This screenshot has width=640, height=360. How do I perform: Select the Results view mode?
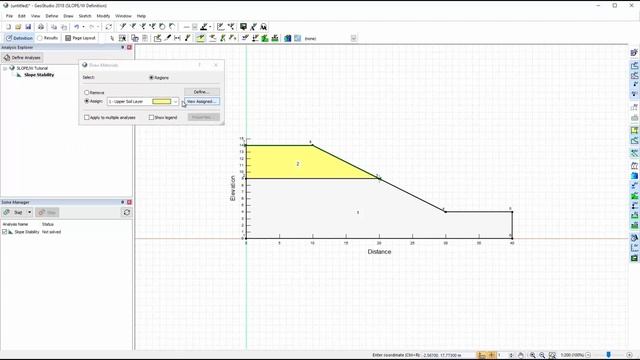47,38
